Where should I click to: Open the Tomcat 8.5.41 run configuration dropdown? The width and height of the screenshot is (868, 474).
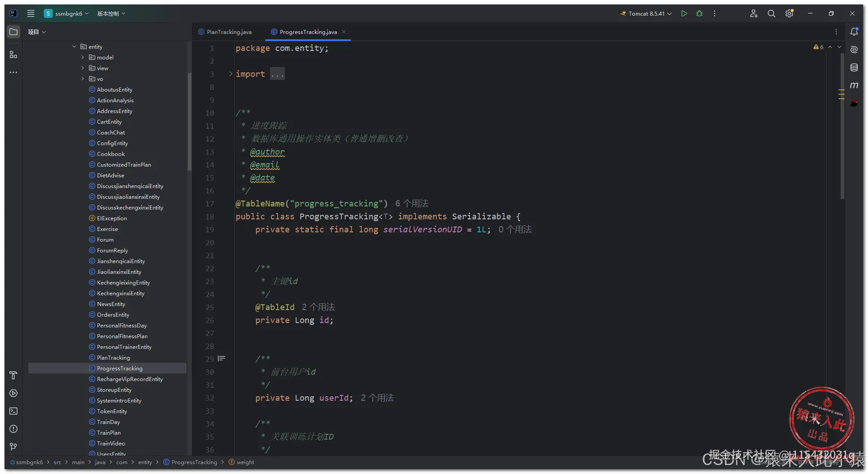pos(646,13)
